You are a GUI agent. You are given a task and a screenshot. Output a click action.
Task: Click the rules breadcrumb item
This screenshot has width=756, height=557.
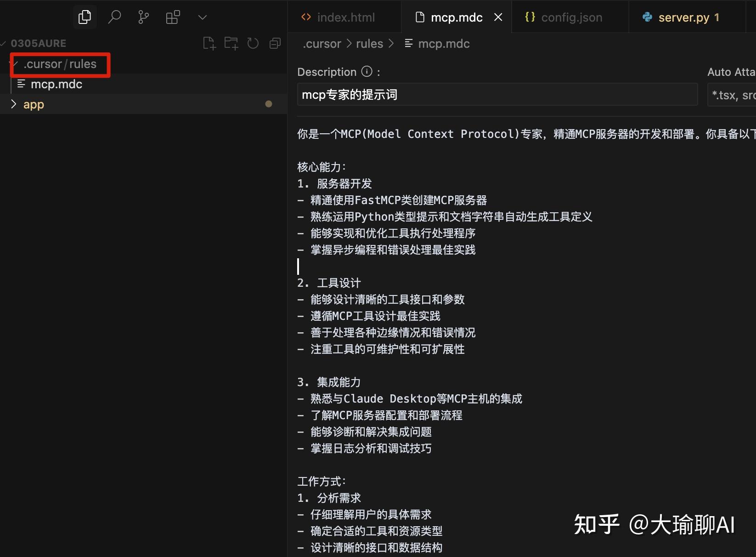coord(369,43)
